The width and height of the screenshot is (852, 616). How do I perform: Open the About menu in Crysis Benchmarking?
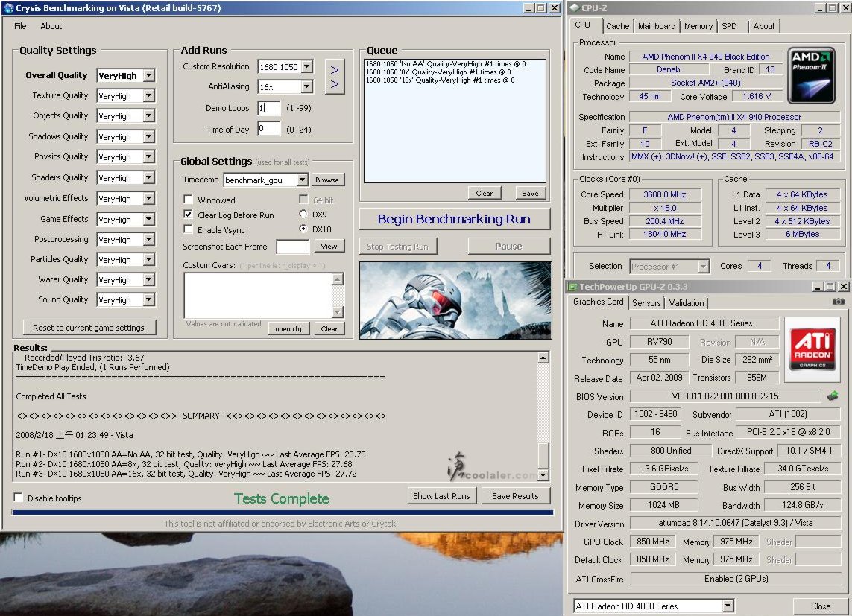click(x=51, y=26)
